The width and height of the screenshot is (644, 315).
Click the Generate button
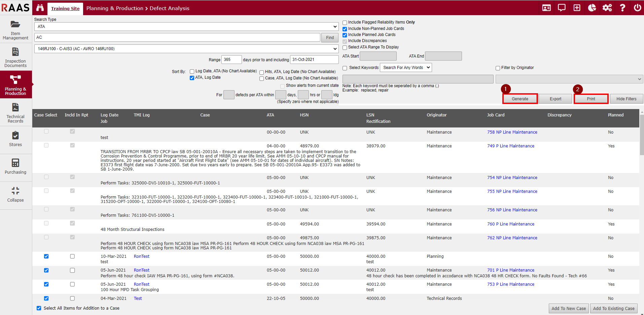520,99
